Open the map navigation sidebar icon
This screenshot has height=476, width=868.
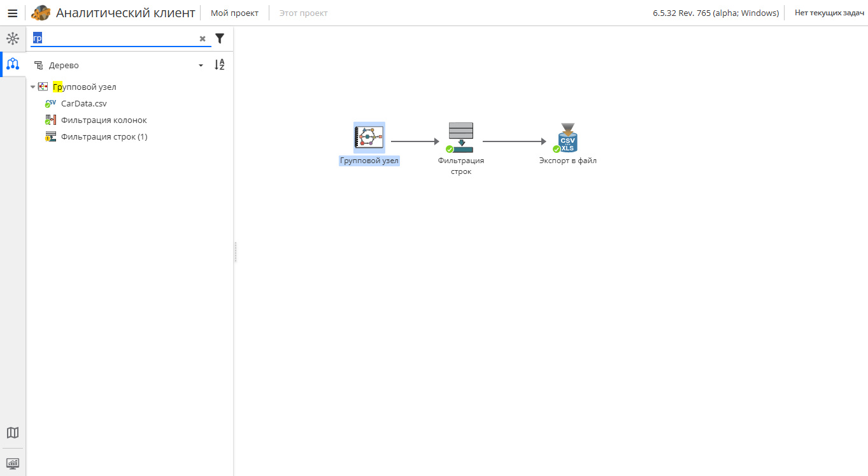pyautogui.click(x=13, y=433)
